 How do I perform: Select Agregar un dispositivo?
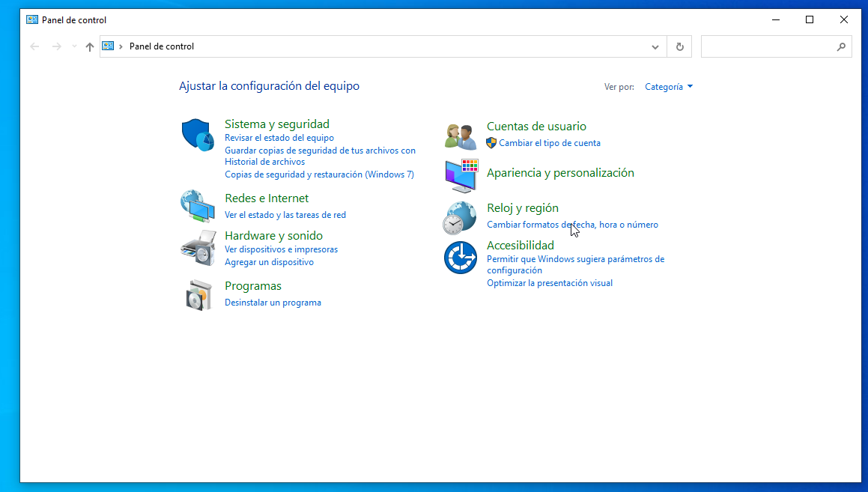coord(269,262)
